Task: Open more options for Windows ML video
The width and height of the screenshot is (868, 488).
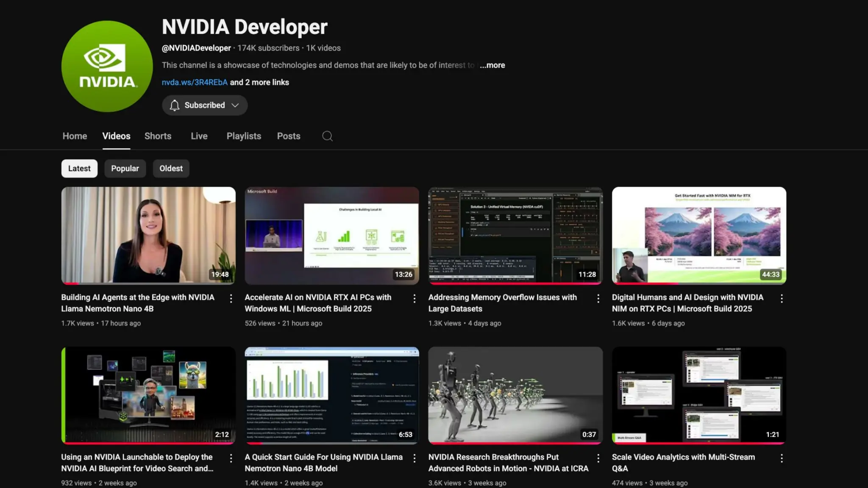Action: [415, 299]
